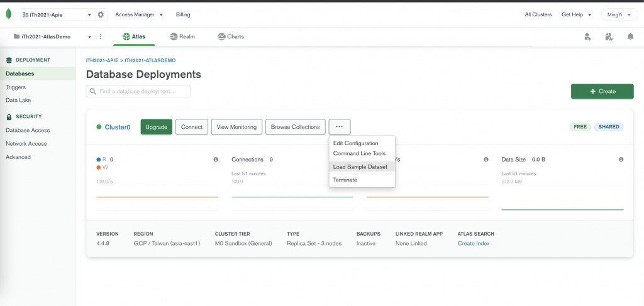This screenshot has width=644, height=306.
Task: Click the GCP / Taiwan (asia-east1) text
Action: pos(167,243)
